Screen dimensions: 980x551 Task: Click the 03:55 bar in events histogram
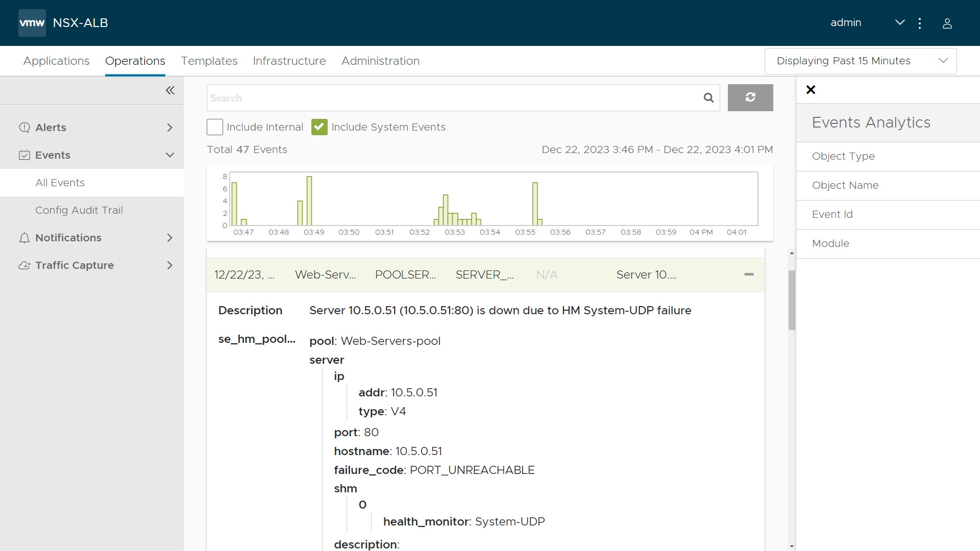click(535, 204)
